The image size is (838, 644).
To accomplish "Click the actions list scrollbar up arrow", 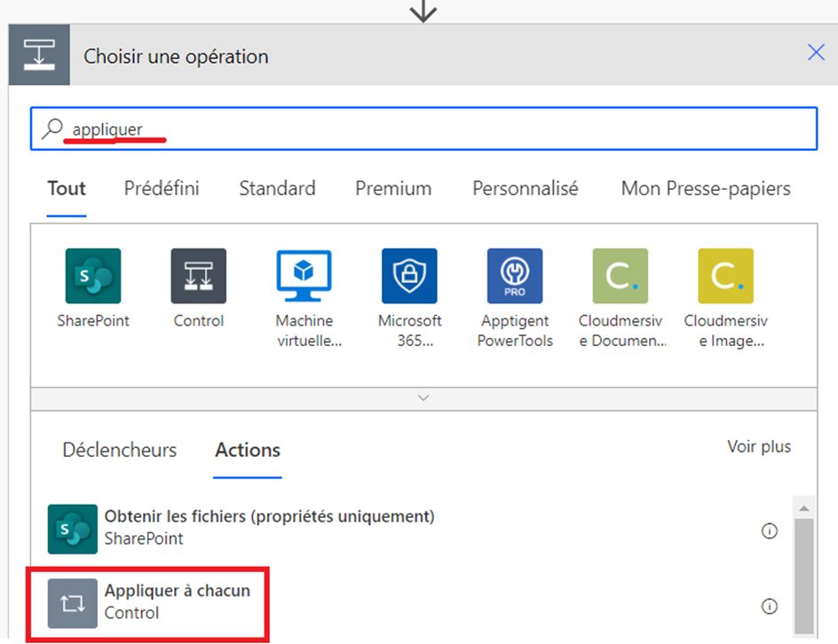I will tap(803, 507).
